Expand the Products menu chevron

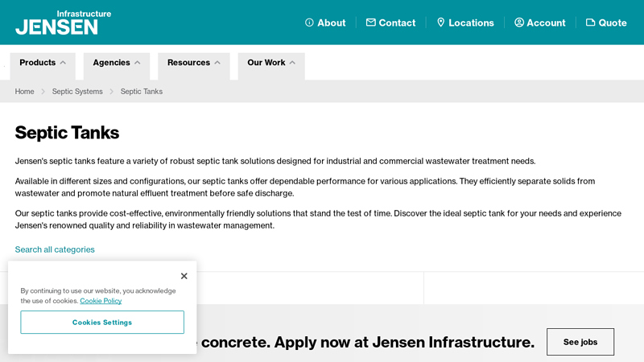click(x=63, y=63)
